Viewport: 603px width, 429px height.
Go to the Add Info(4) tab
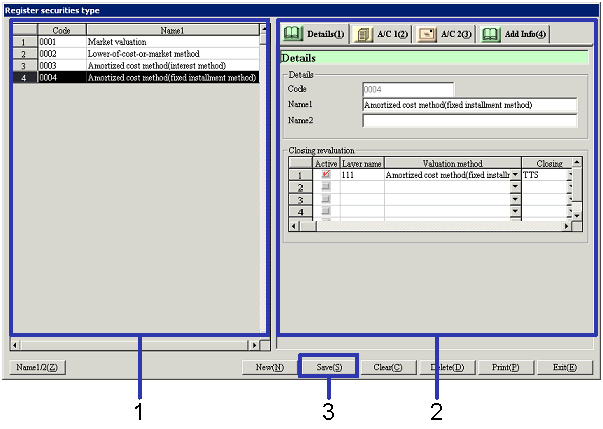pyautogui.click(x=512, y=34)
